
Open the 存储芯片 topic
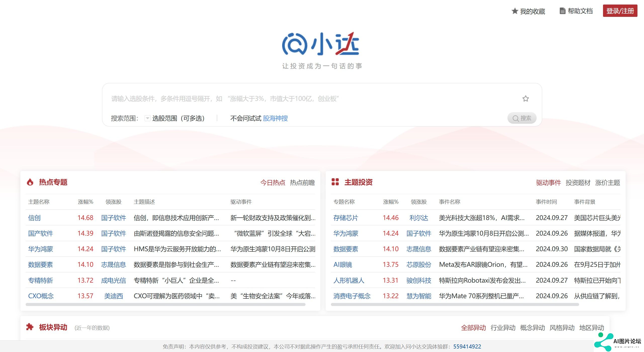pos(346,218)
